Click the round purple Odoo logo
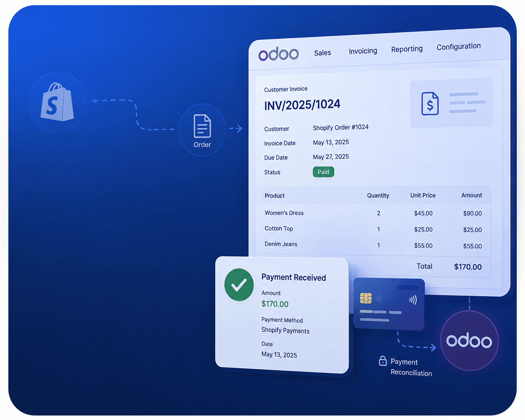Image resolution: width=525 pixels, height=420 pixels. click(469, 341)
